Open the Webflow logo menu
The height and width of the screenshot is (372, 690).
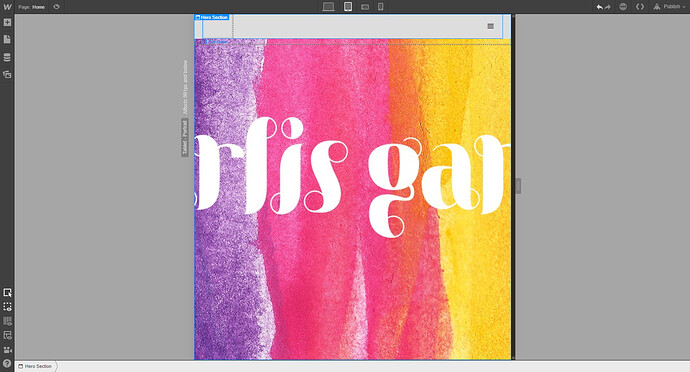coord(7,7)
